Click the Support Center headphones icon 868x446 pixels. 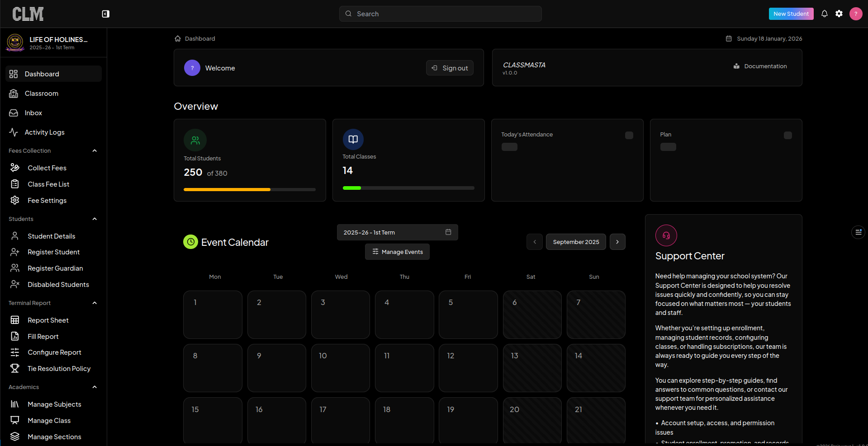[x=665, y=235]
